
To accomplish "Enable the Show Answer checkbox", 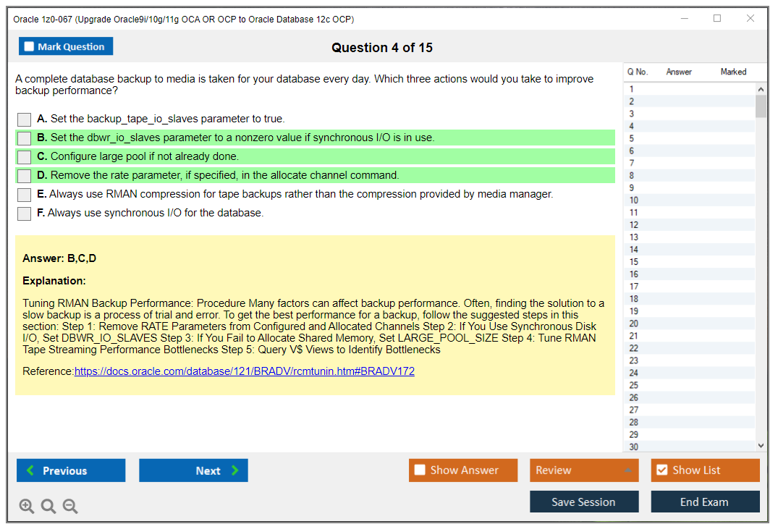I will point(420,470).
